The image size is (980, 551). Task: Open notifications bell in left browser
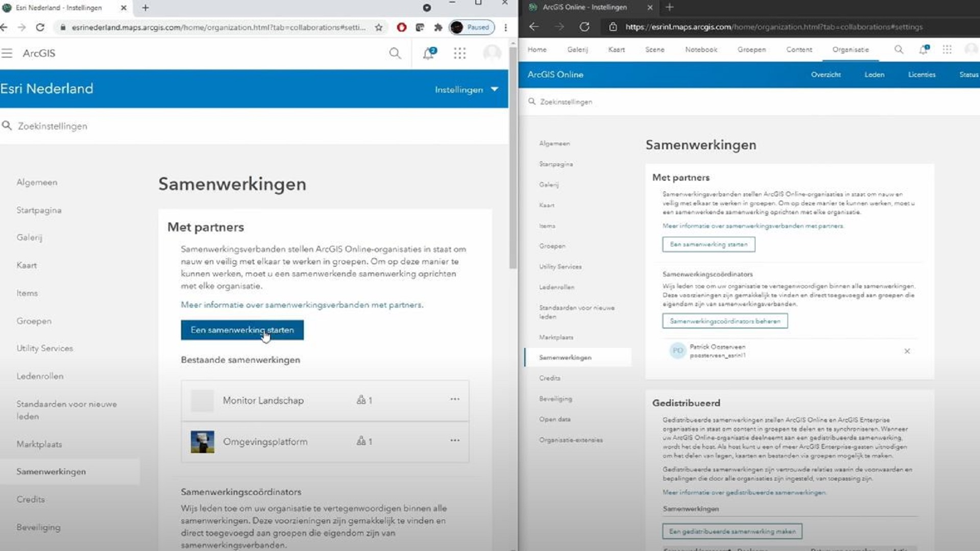pyautogui.click(x=429, y=53)
